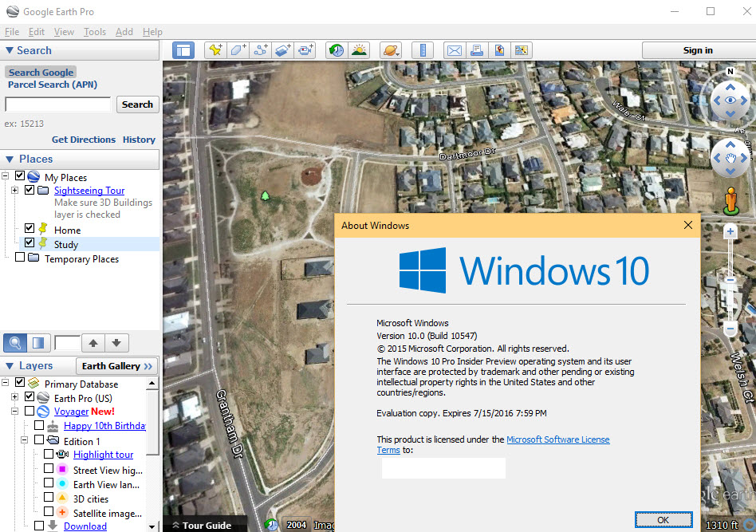The width and height of the screenshot is (756, 532).
Task: Collapse the Primary Database tree node
Action: pos(6,383)
